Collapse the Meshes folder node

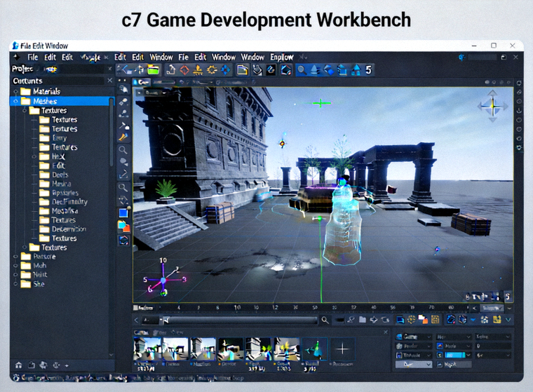pyautogui.click(x=15, y=101)
